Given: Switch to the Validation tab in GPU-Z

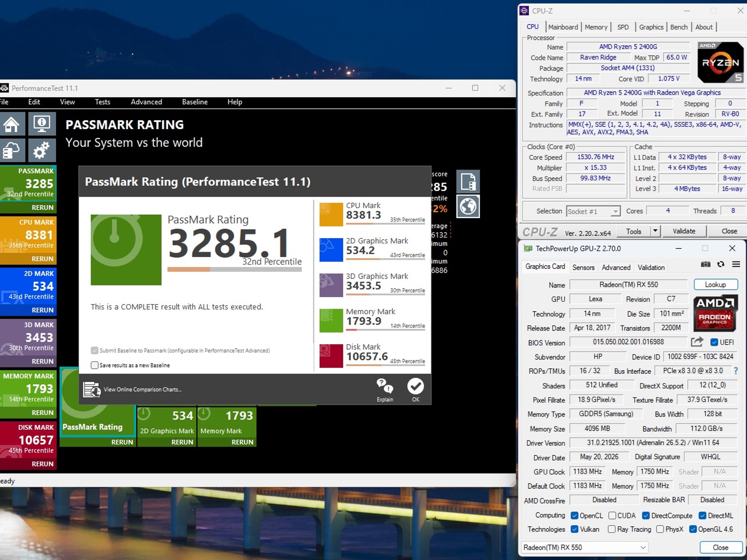Looking at the screenshot, I should [x=651, y=267].
